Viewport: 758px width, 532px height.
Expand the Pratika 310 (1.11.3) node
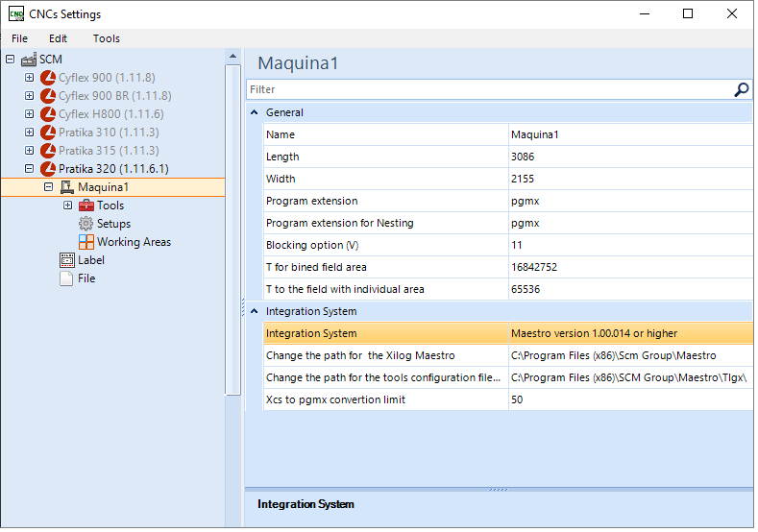click(30, 133)
